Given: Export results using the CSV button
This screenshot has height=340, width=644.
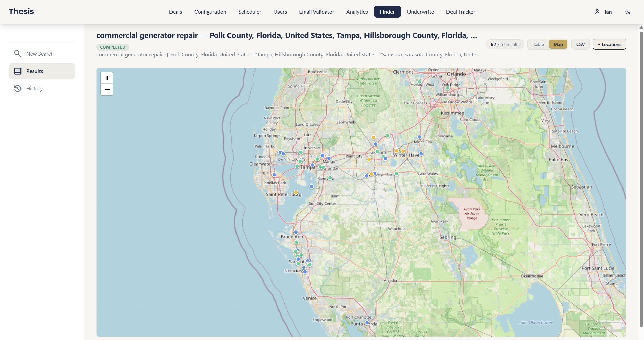Looking at the screenshot, I should pyautogui.click(x=580, y=44).
